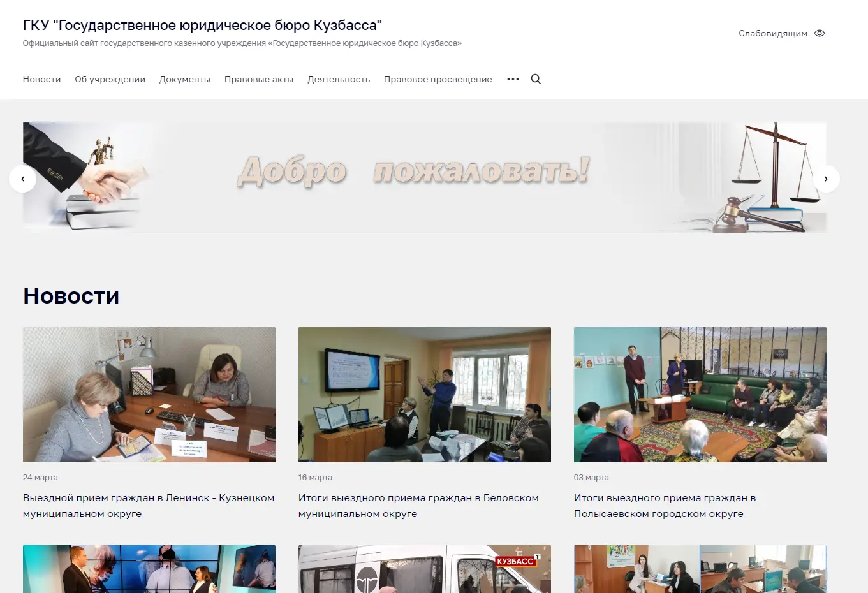Click the site title ГКУ Государственное юридическое бюро

(x=202, y=25)
